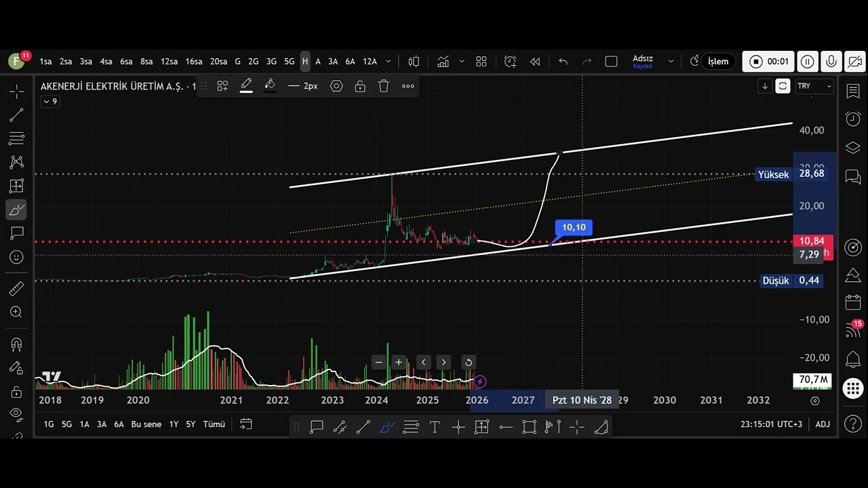Expand the indicators favorites dropdown

tap(462, 62)
